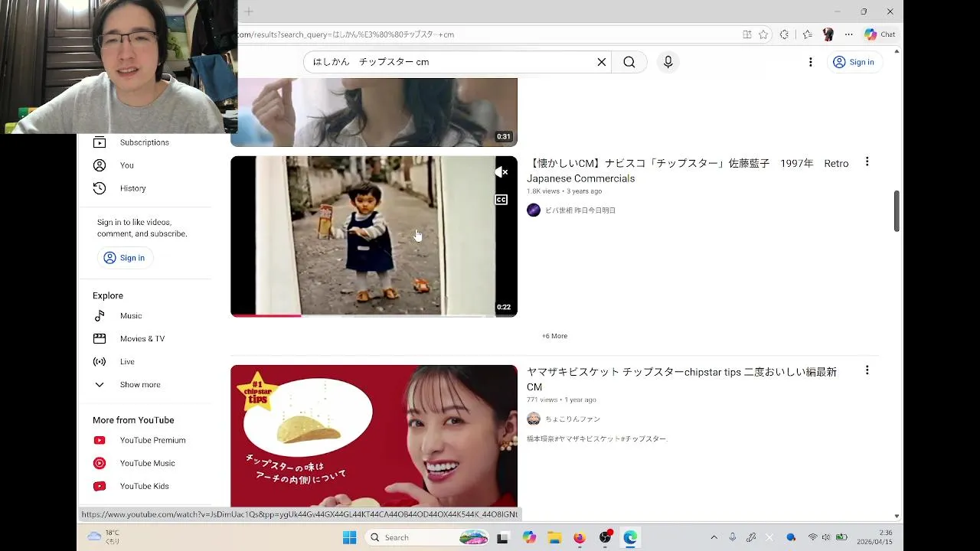Open browser extensions puzzle icon

coord(784,34)
